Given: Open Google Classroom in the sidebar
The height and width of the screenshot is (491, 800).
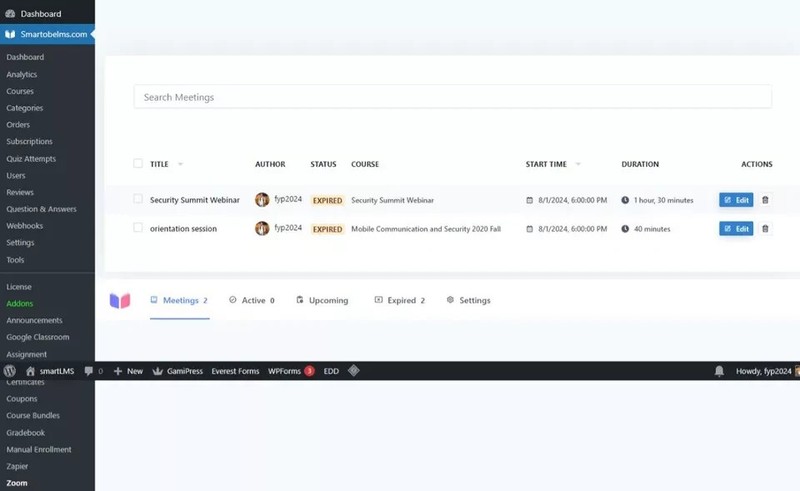Looking at the screenshot, I should click(x=38, y=337).
